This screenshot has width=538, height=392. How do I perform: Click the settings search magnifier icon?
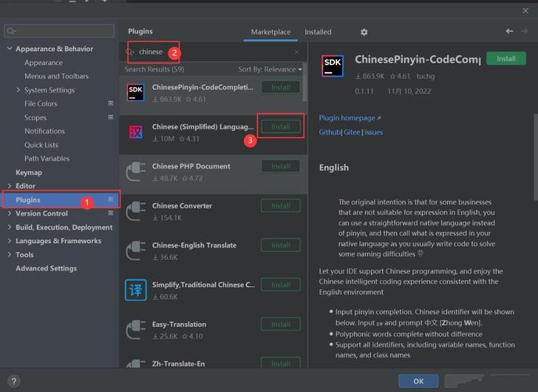tap(11, 31)
